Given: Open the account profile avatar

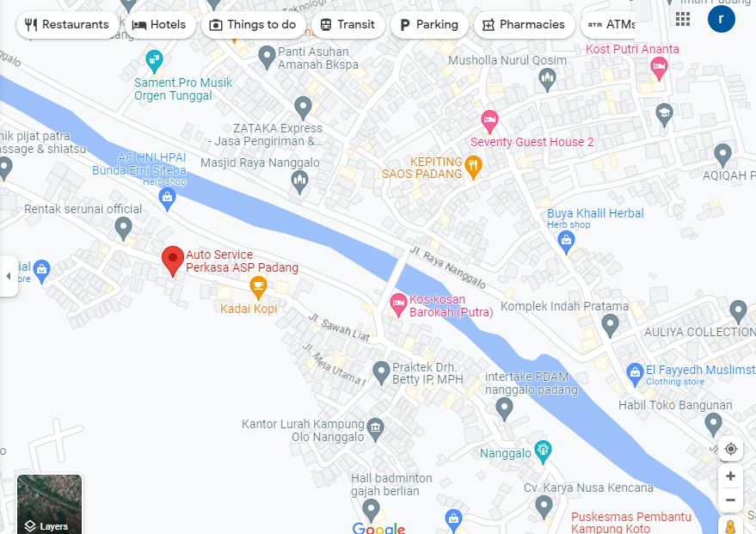Looking at the screenshot, I should click(722, 19).
